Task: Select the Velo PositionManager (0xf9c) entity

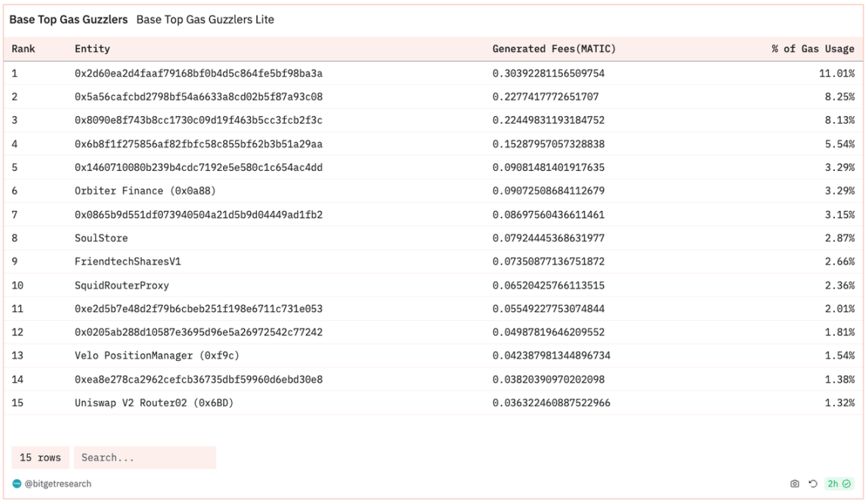Action: 157,355
